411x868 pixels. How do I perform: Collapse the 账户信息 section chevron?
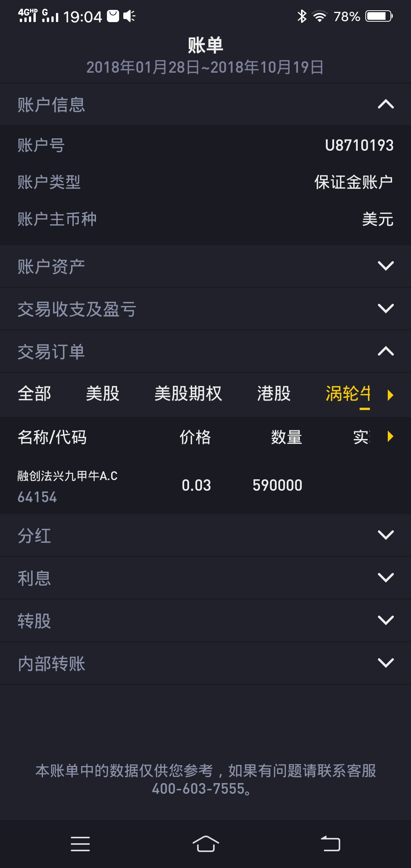(x=386, y=104)
